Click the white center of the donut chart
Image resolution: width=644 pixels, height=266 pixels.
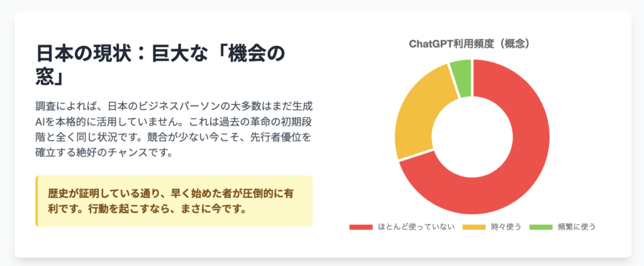click(472, 136)
